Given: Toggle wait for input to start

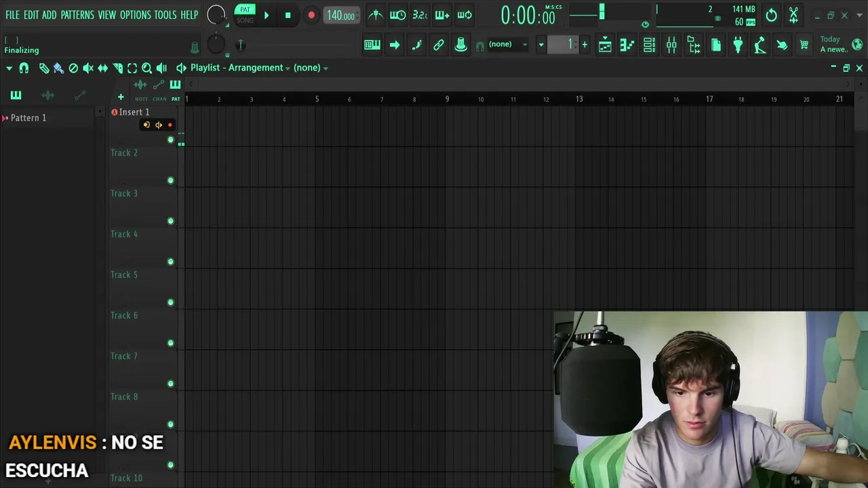Looking at the screenshot, I should pos(398,15).
